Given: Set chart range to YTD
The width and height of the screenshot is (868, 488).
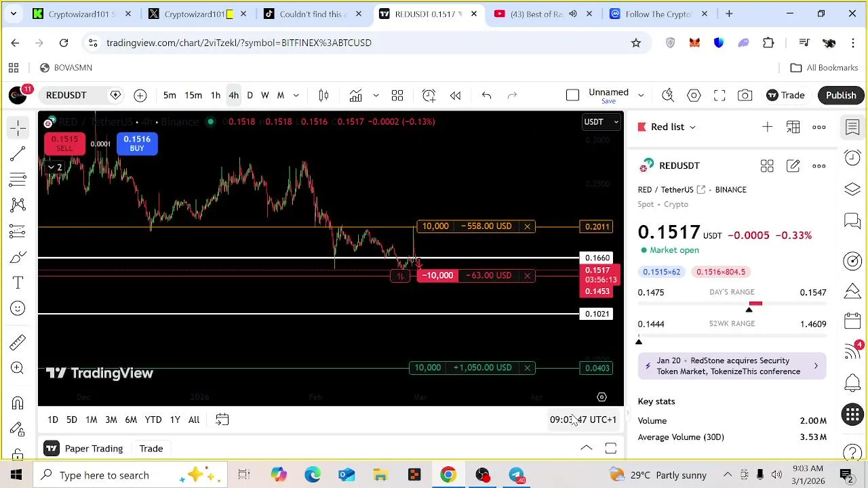Looking at the screenshot, I should pos(153,420).
